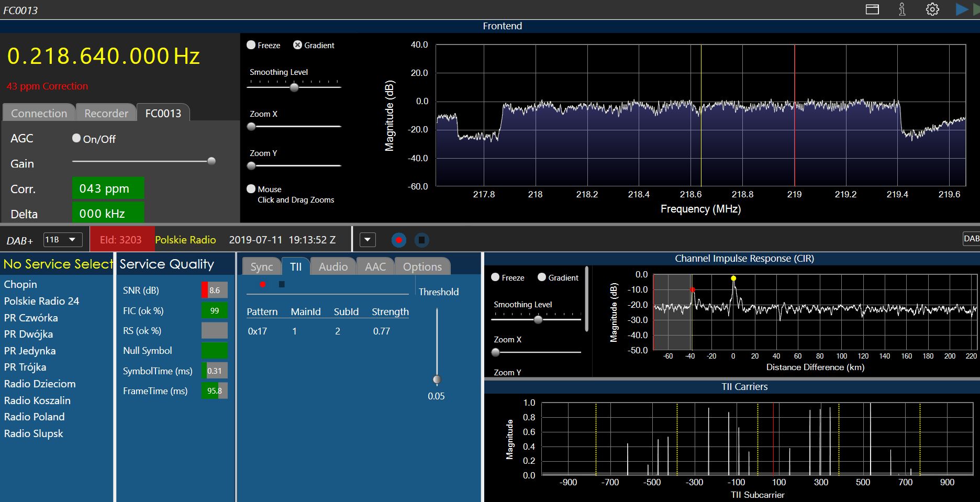Stop playback with the square stop button
The image size is (980, 502).
point(421,240)
